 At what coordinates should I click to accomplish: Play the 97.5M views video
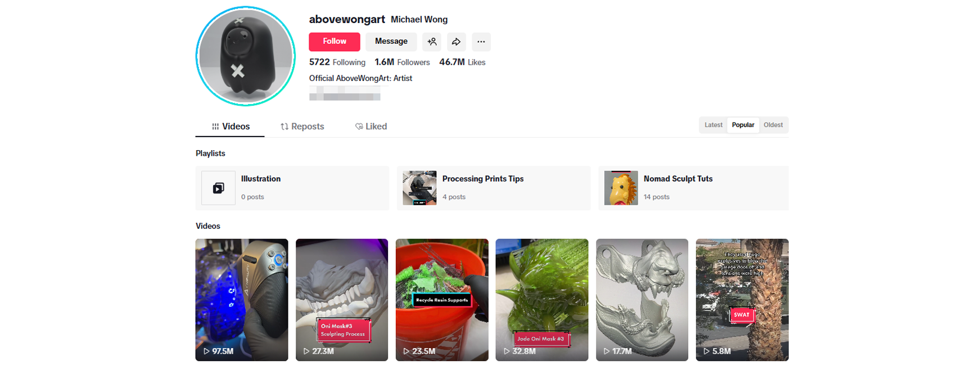[x=242, y=300]
